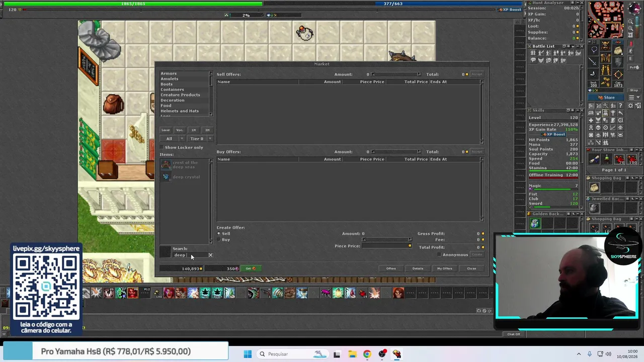Viewport: 644px width, 362px height.
Task: Sort Buy Offers by Total Price
Action: click(x=408, y=159)
